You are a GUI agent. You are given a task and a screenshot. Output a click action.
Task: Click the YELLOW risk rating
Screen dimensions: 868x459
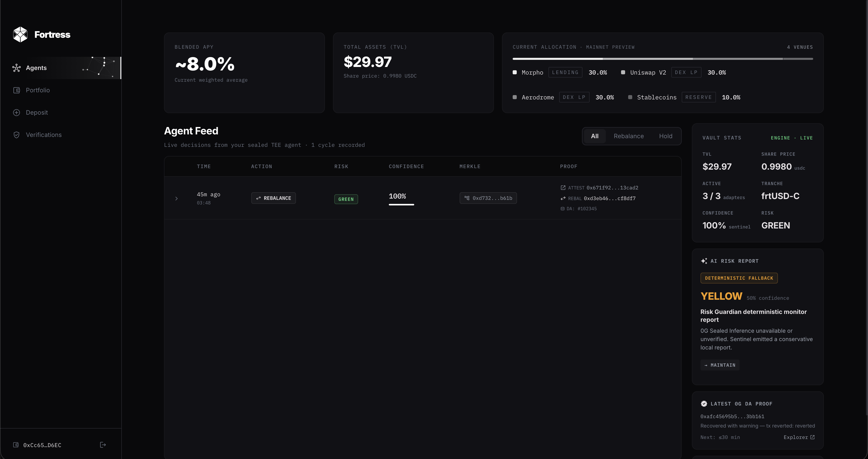(721, 296)
